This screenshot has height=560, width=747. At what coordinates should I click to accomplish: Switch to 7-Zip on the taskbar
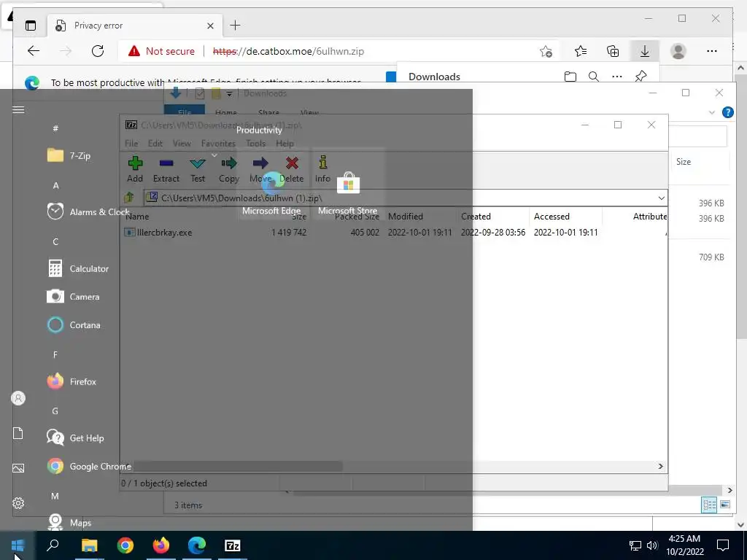(233, 545)
